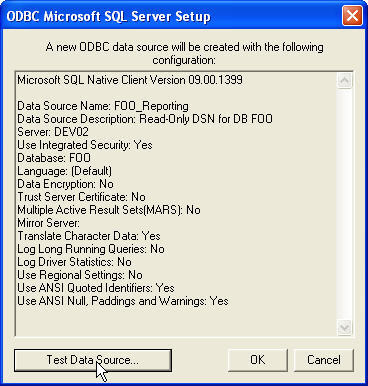Click the configuration list scroll-down arrow
This screenshot has width=368, height=386.
(344, 327)
